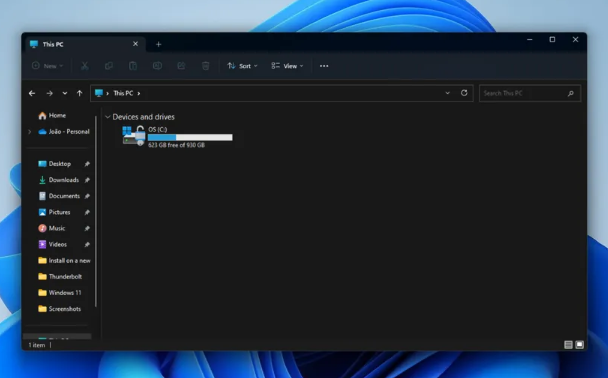Click the monitor icon in address bar

point(99,93)
